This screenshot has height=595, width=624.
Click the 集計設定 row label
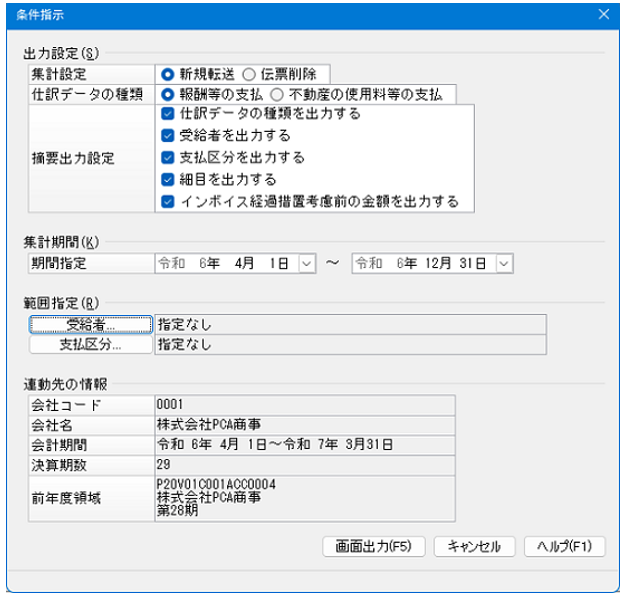coord(58,74)
